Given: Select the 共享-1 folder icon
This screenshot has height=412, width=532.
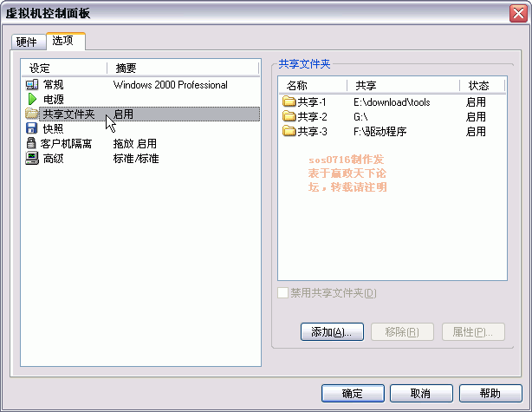Looking at the screenshot, I should pos(289,102).
